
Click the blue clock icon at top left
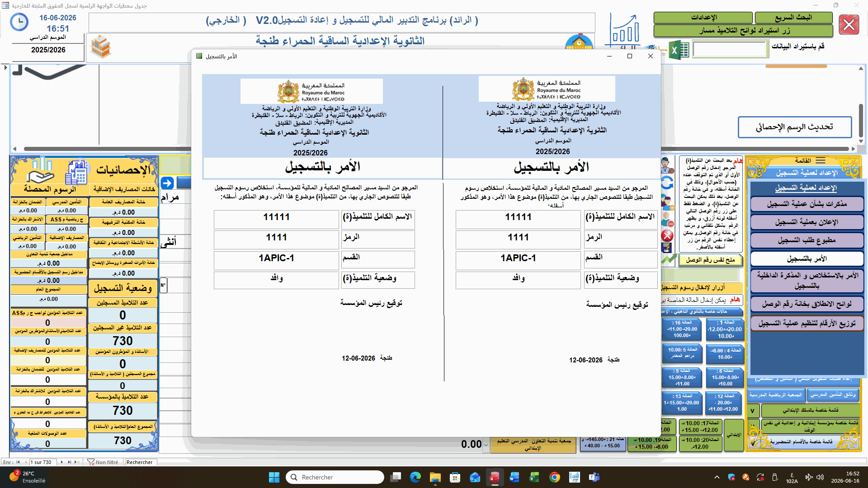19,22
